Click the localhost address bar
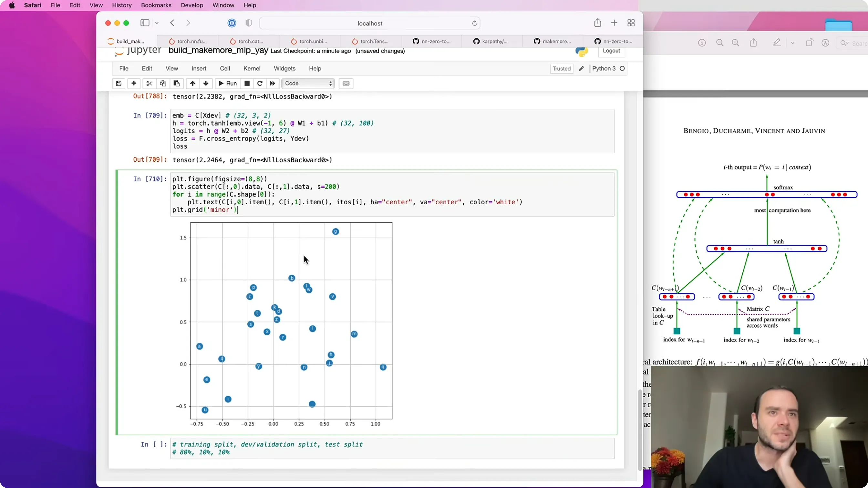The height and width of the screenshot is (488, 868). click(370, 23)
